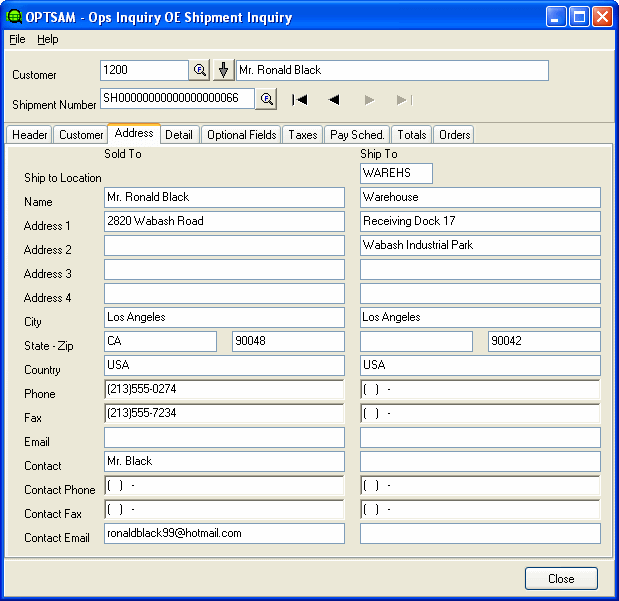Open the File menu
The height and width of the screenshot is (601, 619).
[x=17, y=39]
